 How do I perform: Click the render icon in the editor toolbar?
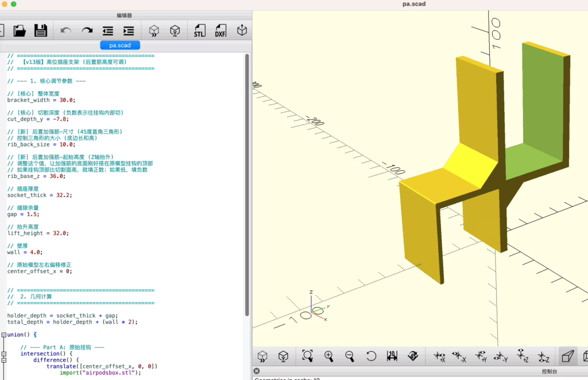[x=175, y=30]
